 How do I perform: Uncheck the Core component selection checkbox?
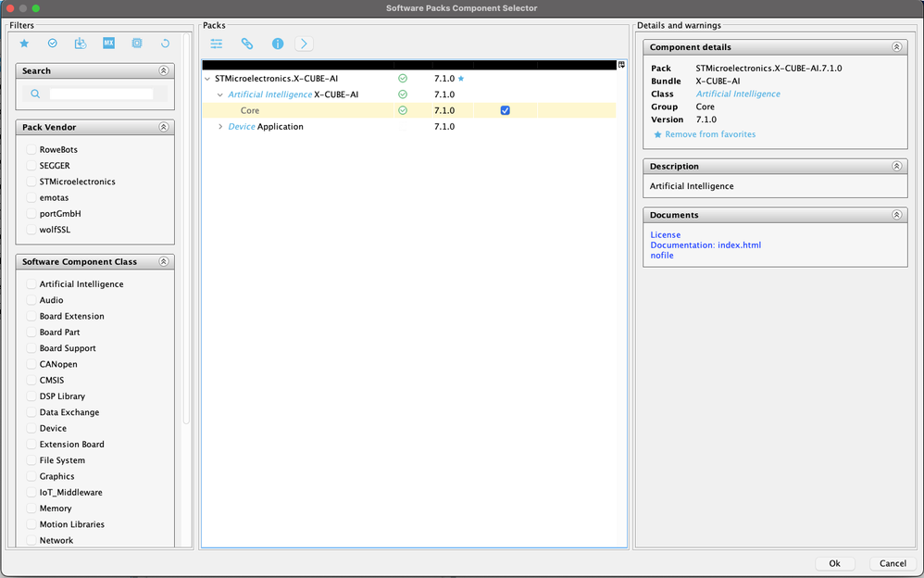click(x=505, y=110)
